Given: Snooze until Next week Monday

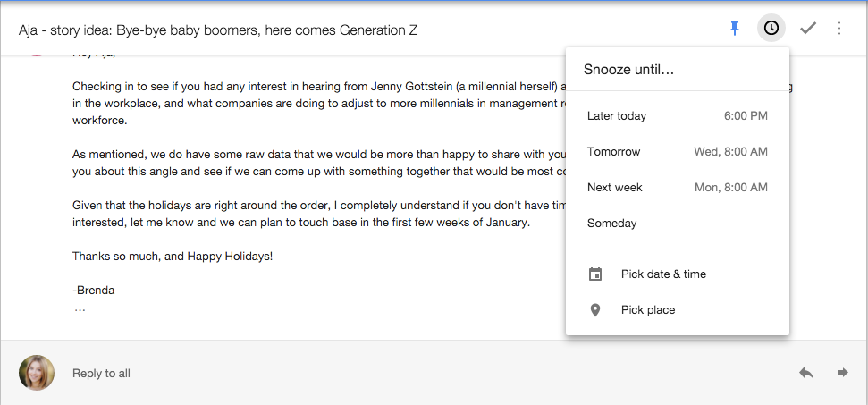Looking at the screenshot, I should [x=678, y=188].
